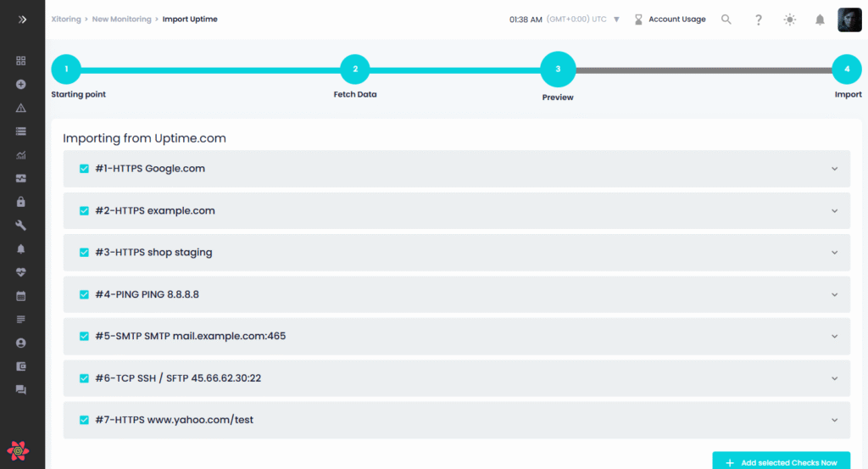Deselect the #7-HTTPS www.yahoo.com/test checkbox
868x469 pixels.
(x=84, y=420)
